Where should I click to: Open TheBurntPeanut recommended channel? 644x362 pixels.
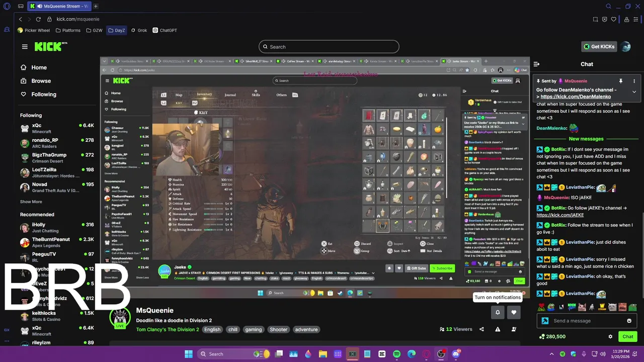(x=57, y=242)
